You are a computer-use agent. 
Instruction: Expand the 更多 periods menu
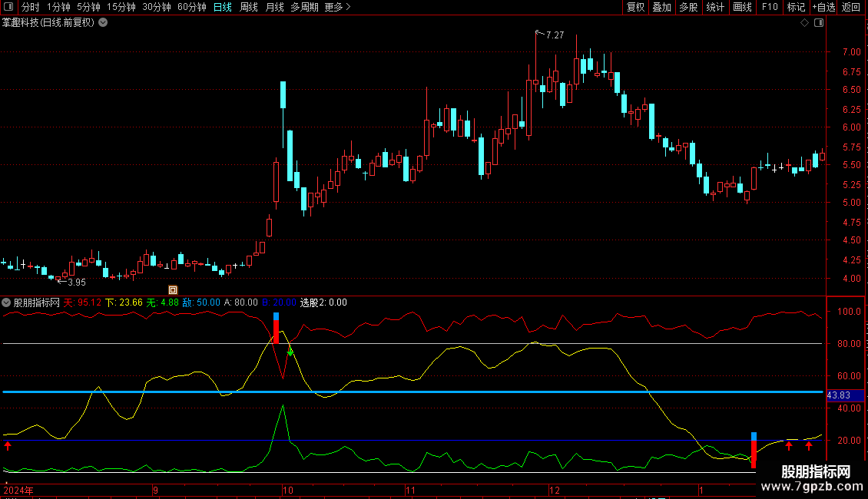[337, 7]
